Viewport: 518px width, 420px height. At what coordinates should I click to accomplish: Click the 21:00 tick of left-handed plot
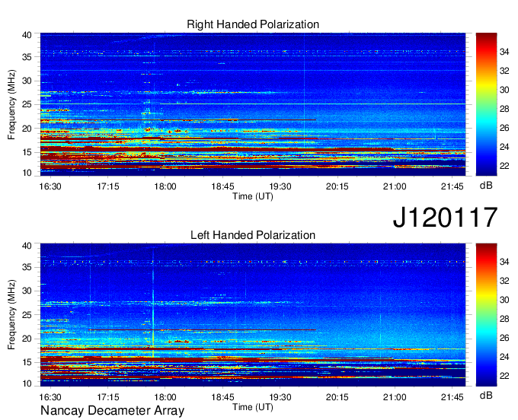[395, 397]
